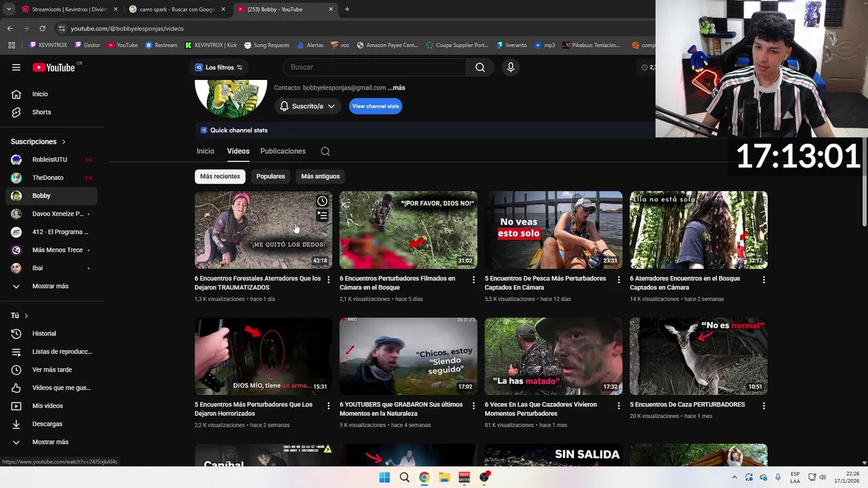This screenshot has width=868, height=488.
Task: Open options menu for 6 Encuentros Forestales video
Action: pos(329,279)
